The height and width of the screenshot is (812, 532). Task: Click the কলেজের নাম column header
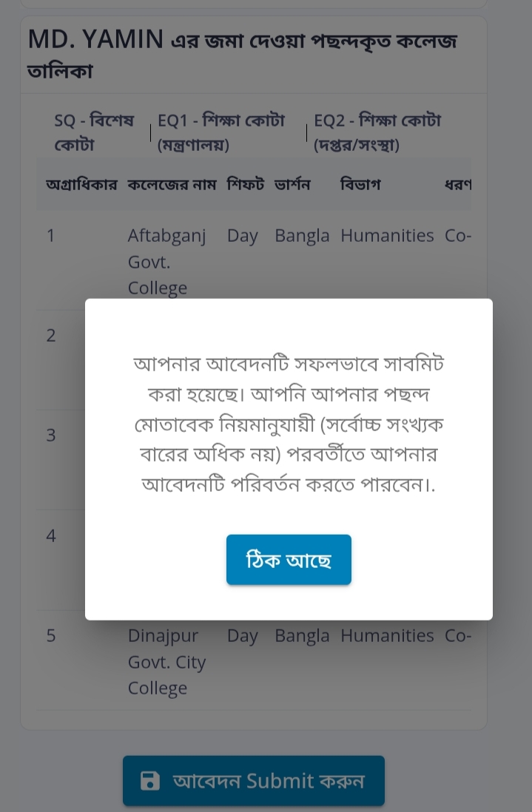pyautogui.click(x=172, y=184)
